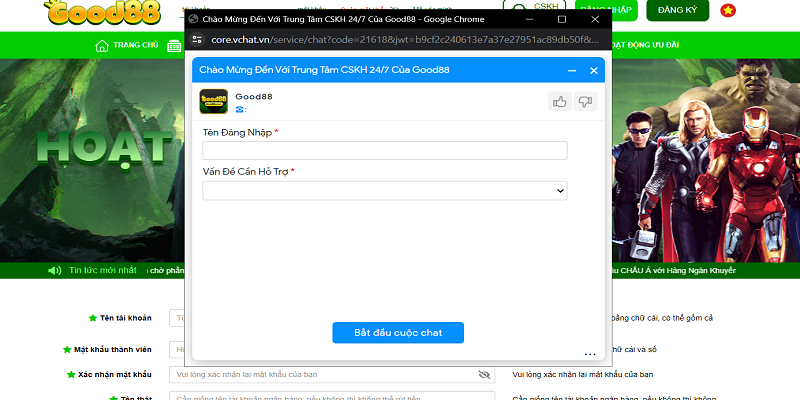Screen dimensions: 800x400
Task: Click the site info icon in address bar
Action: point(196,40)
